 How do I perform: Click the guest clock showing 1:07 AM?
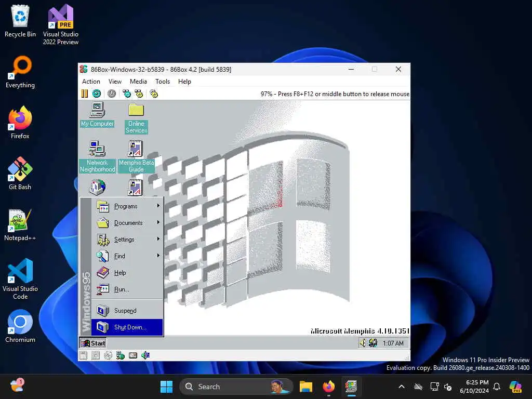(393, 343)
